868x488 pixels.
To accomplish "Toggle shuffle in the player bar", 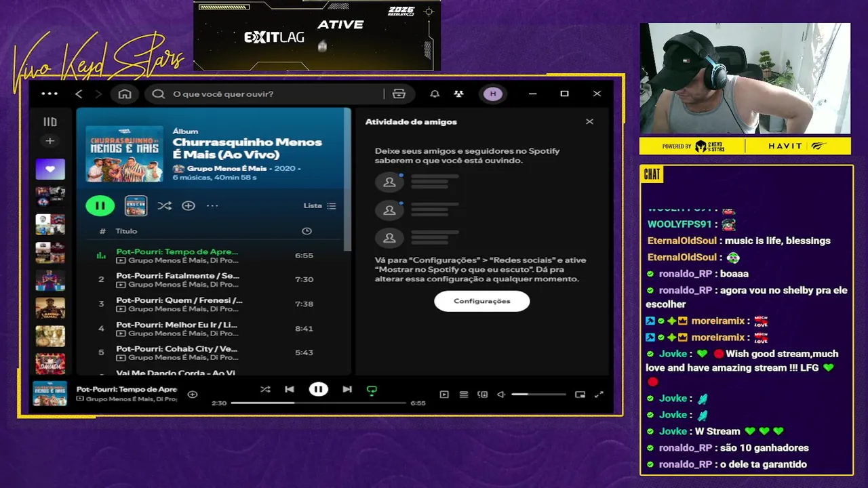I will click(265, 389).
